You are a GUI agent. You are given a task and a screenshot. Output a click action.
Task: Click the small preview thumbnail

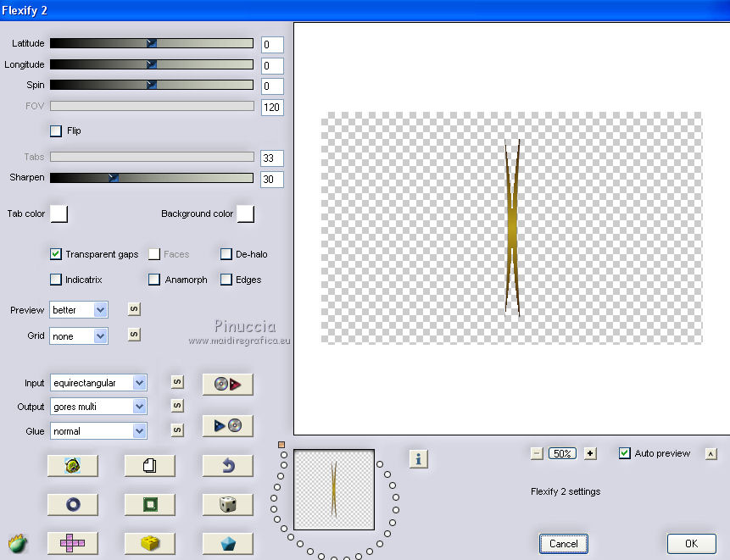click(x=334, y=490)
